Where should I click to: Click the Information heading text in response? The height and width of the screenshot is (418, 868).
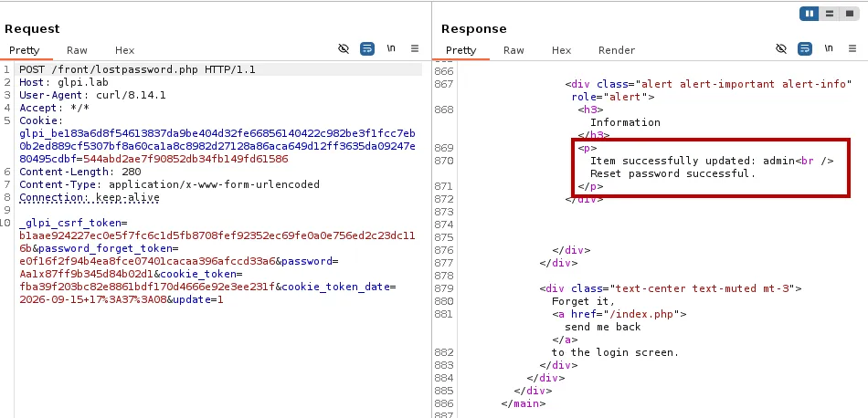tap(625, 122)
